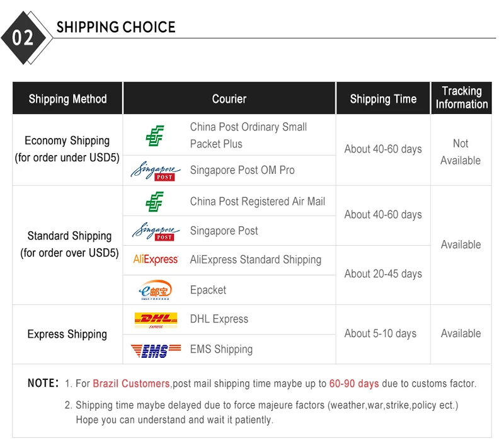Viewport: 504px width, 448px height.
Task: Click the Singapore Post logo in Standard Shipping
Action: [x=156, y=231]
